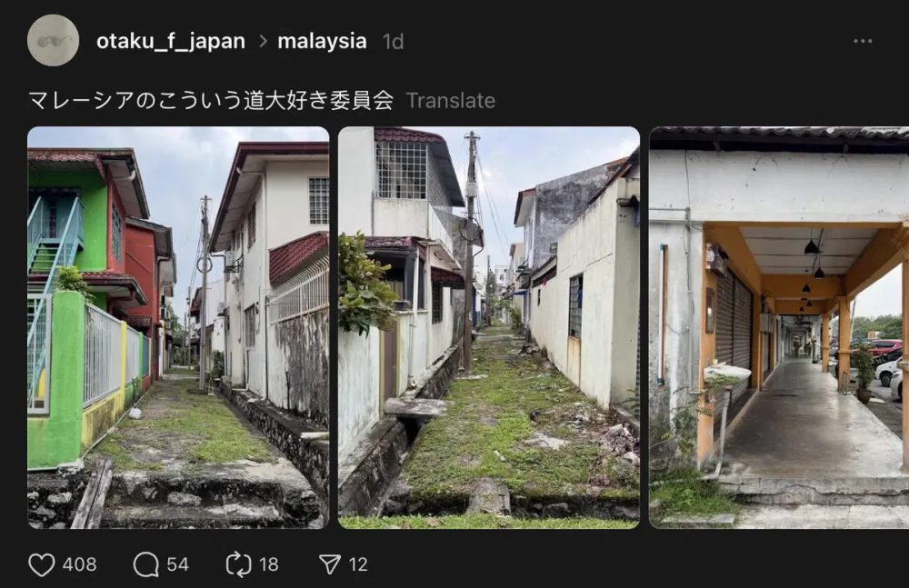The width and height of the screenshot is (909, 588).
Task: Open the three-dot more options menu
Action: 863,41
